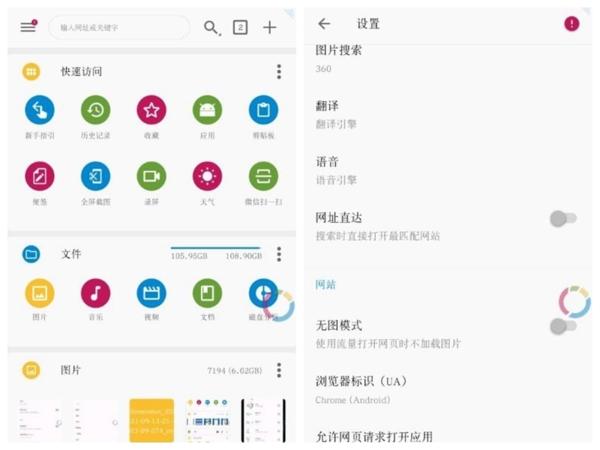Start the 录屏 screen recording icon

coord(151,177)
